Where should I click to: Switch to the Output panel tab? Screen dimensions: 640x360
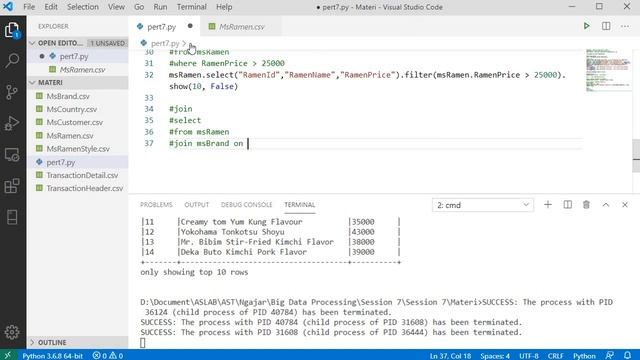(196, 204)
